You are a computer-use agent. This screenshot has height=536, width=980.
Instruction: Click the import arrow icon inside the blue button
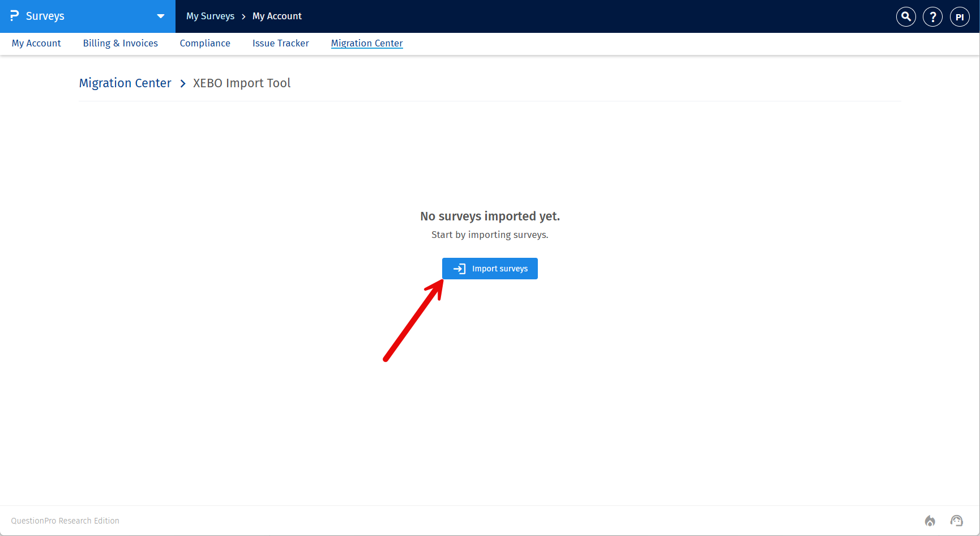458,268
